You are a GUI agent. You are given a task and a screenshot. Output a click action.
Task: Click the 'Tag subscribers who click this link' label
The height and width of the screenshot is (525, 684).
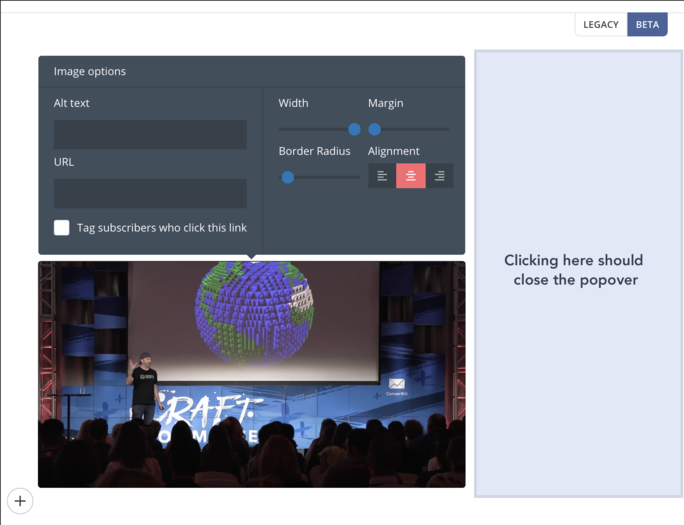[x=161, y=228]
